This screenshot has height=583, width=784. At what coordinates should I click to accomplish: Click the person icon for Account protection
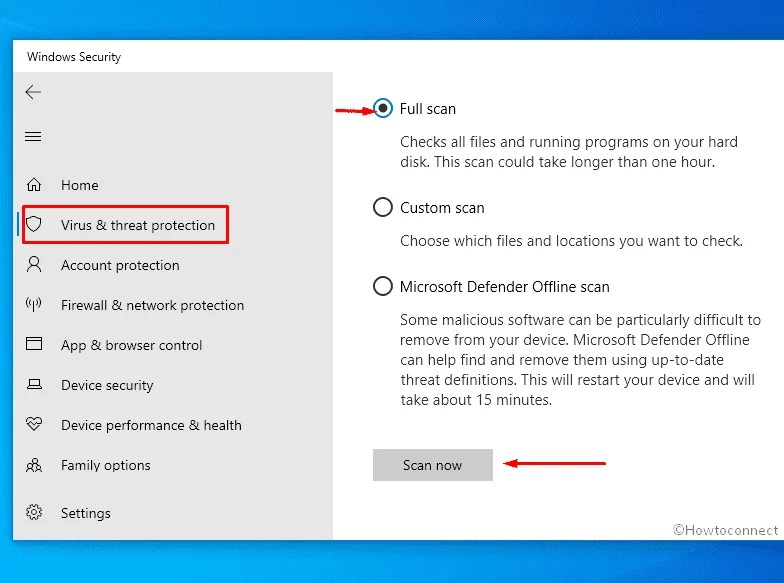(34, 264)
